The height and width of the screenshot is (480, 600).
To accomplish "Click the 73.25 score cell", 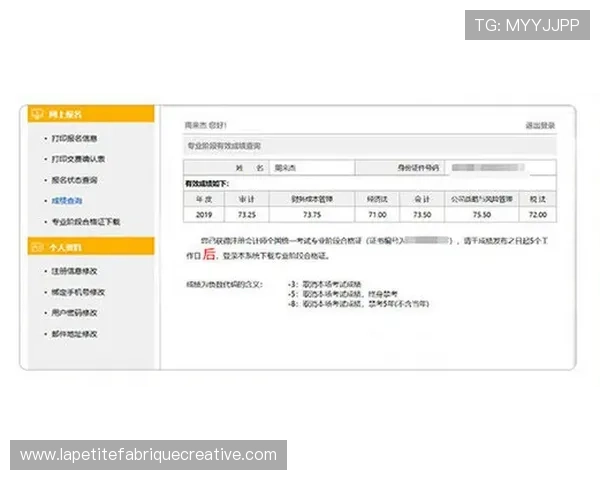I will tap(246, 215).
